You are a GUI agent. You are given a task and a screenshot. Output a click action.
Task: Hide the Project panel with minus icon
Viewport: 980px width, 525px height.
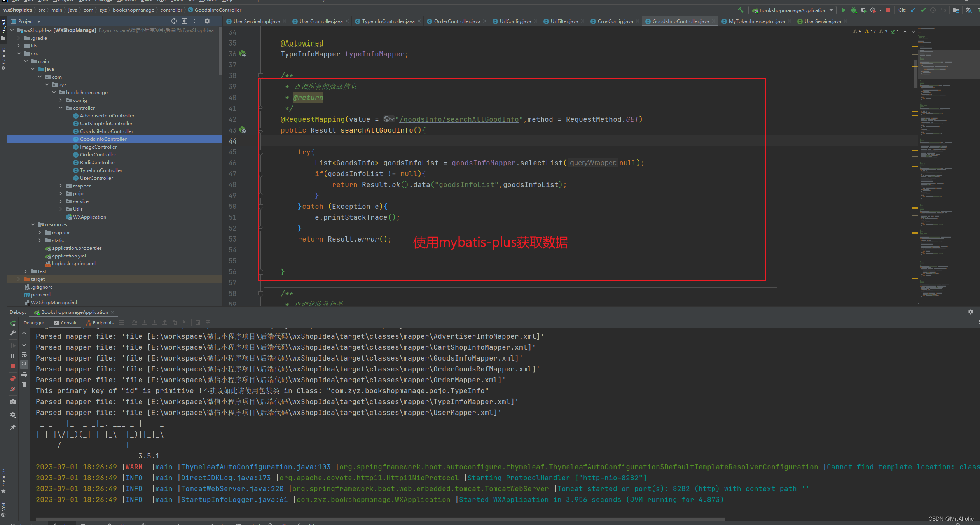217,21
